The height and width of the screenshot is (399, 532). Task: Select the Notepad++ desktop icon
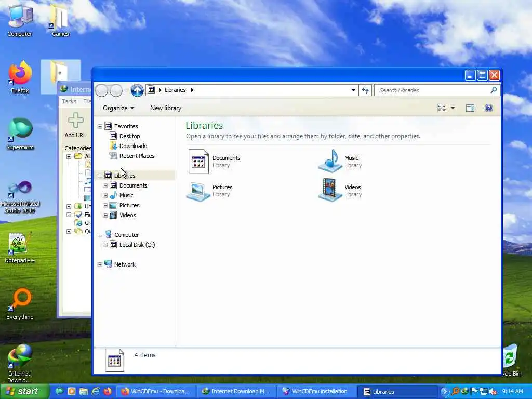click(x=20, y=248)
